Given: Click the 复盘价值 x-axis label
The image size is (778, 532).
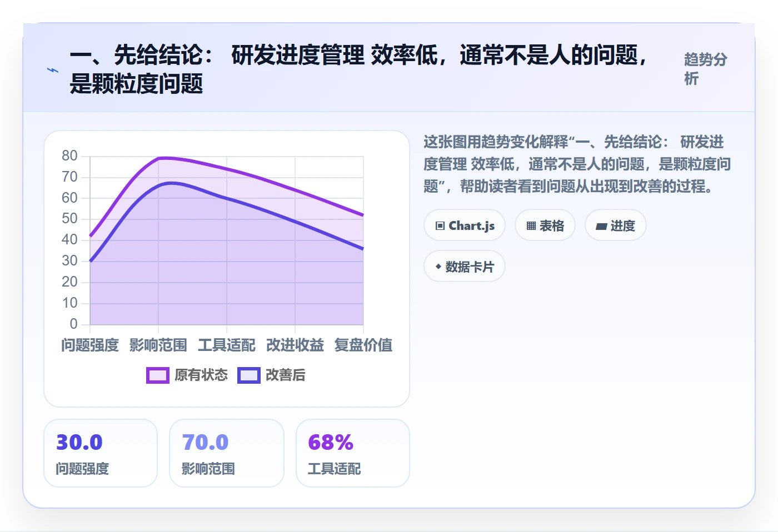Looking at the screenshot, I should point(363,345).
